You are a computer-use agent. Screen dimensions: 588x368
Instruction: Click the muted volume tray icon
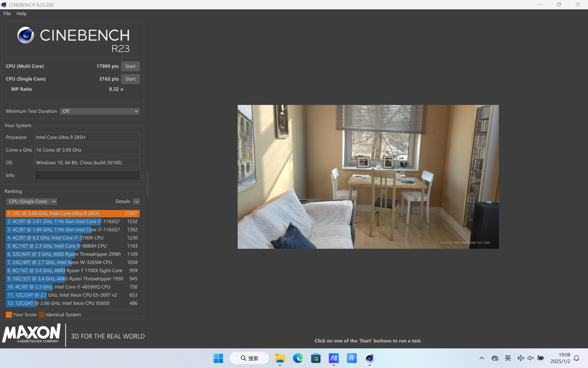531,358
